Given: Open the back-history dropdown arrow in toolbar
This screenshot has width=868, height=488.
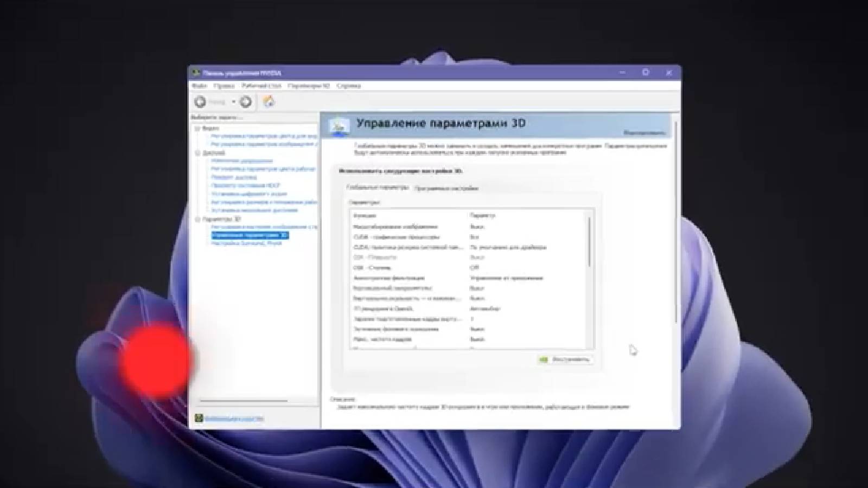Looking at the screenshot, I should pos(234,101).
